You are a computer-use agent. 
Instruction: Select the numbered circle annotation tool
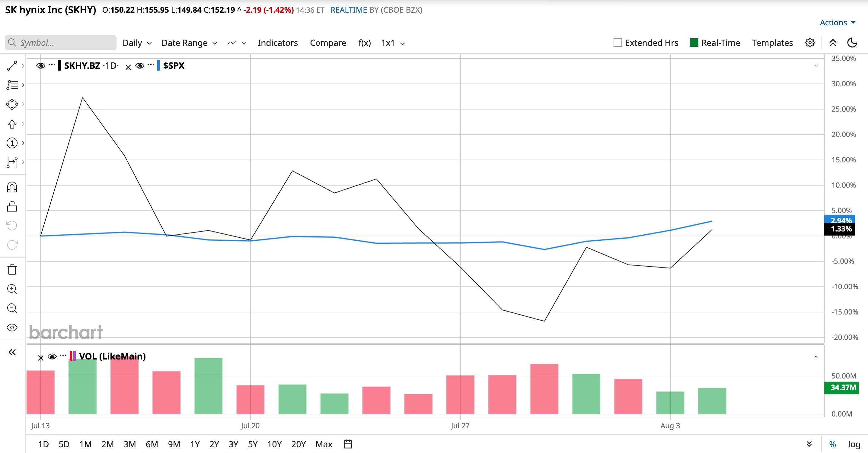point(12,143)
